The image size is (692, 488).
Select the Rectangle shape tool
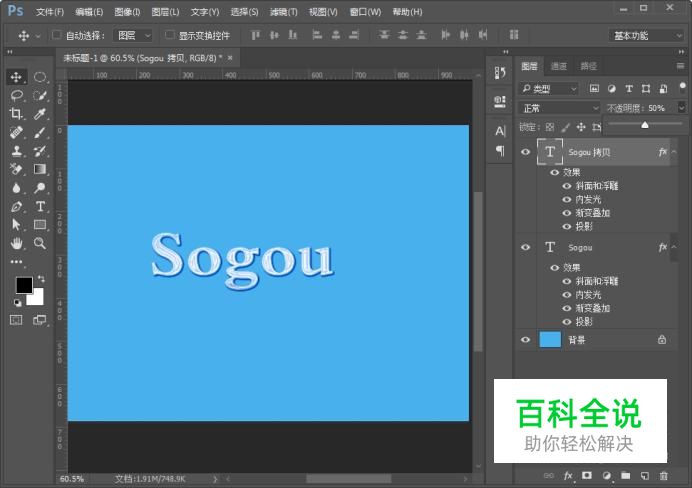[40, 225]
